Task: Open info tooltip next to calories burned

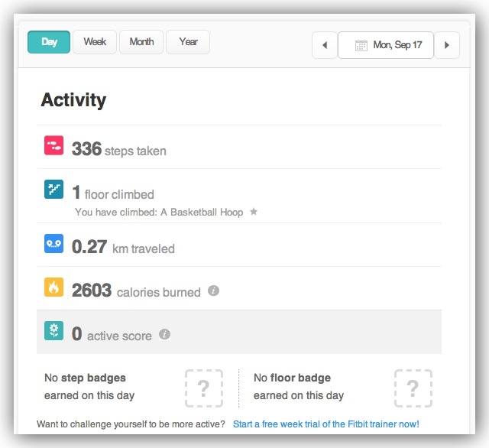Action: point(214,291)
